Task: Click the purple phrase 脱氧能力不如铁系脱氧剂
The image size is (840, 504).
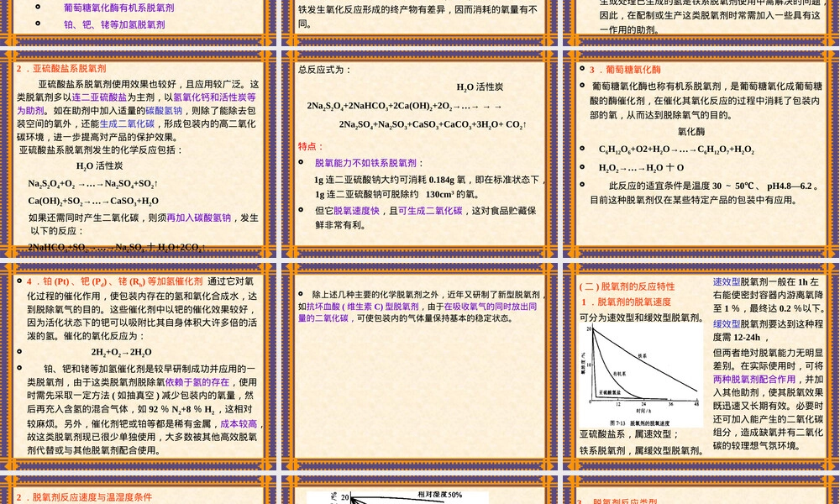Action: [x=365, y=163]
